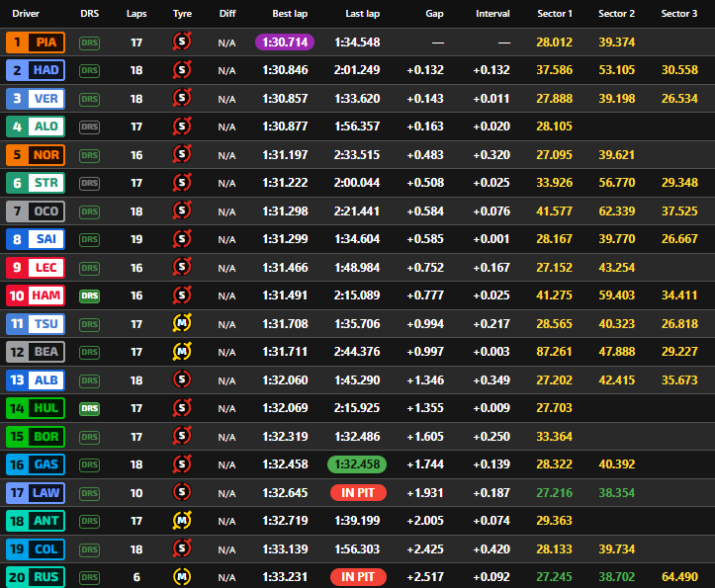
Task: Click the medium tyre icon for BEA
Action: (x=182, y=352)
